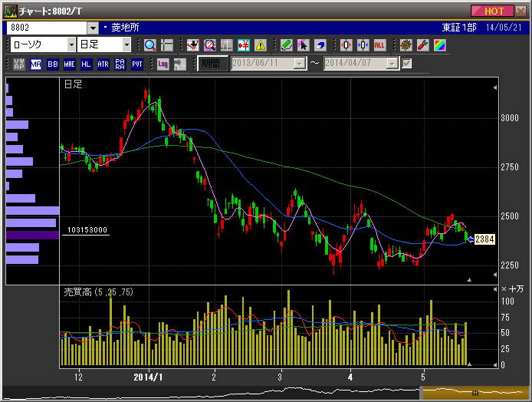Toggle the BB Bollinger Bands indicator
Viewport: 532px width, 402px height.
53,64
